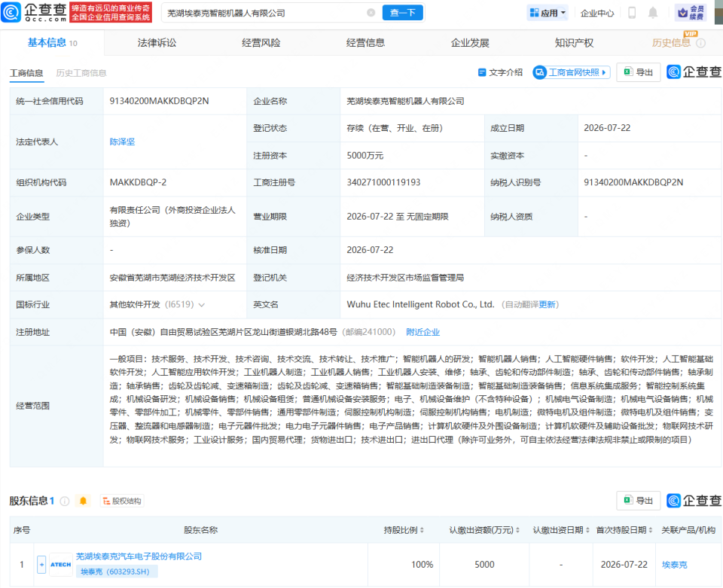
Task: Switch to 法律诉讼 tab
Action: coord(157,43)
